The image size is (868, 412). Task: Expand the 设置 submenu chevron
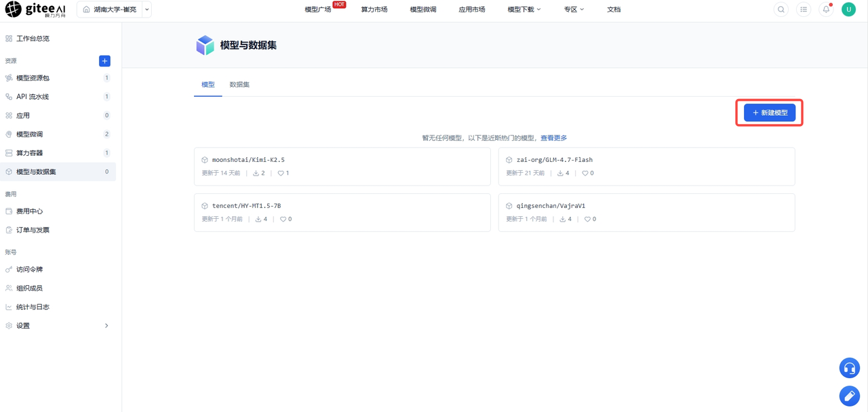point(106,326)
